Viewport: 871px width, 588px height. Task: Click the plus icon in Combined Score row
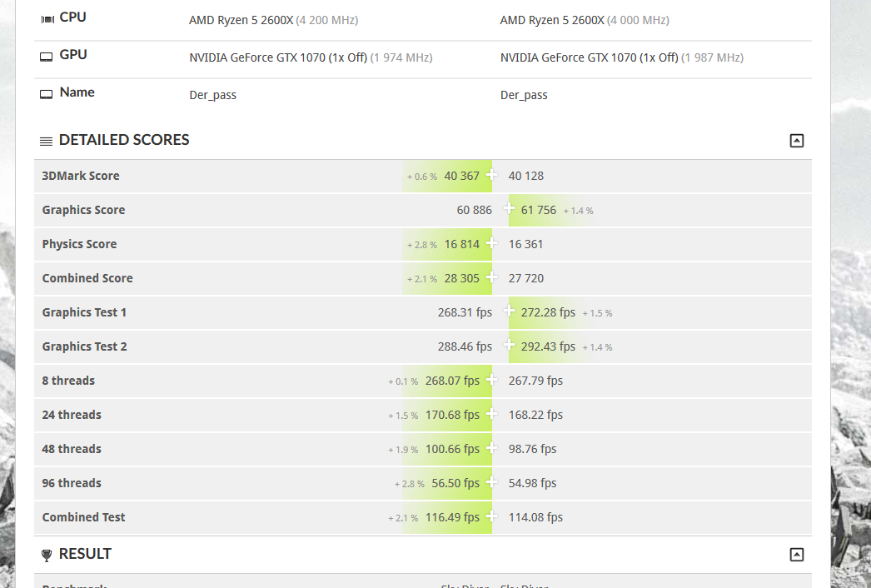click(x=491, y=277)
